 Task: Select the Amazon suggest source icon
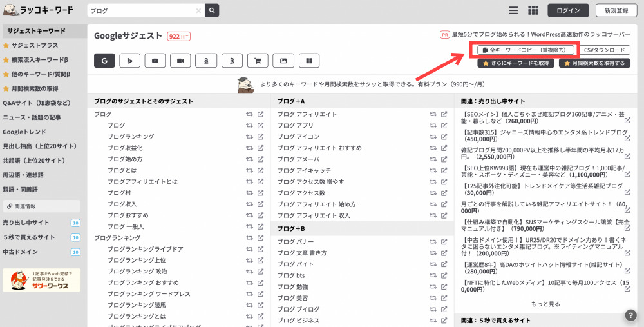click(206, 61)
